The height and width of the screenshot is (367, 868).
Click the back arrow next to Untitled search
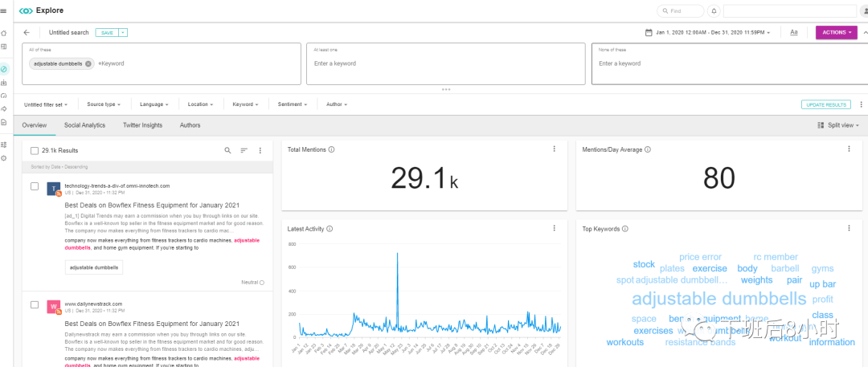point(27,33)
